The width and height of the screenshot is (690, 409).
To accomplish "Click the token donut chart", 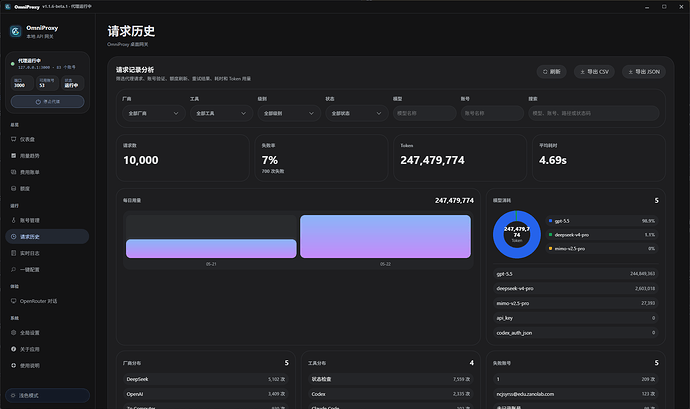I will pyautogui.click(x=517, y=234).
